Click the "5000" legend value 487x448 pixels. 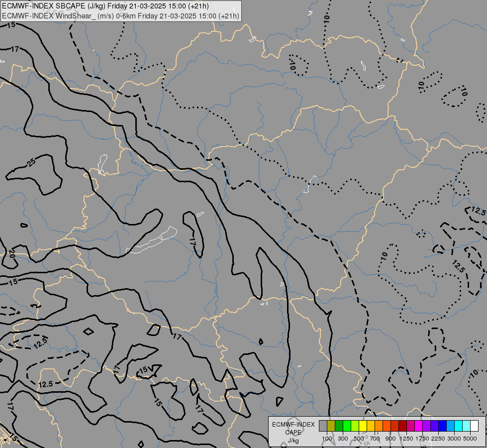click(x=470, y=439)
